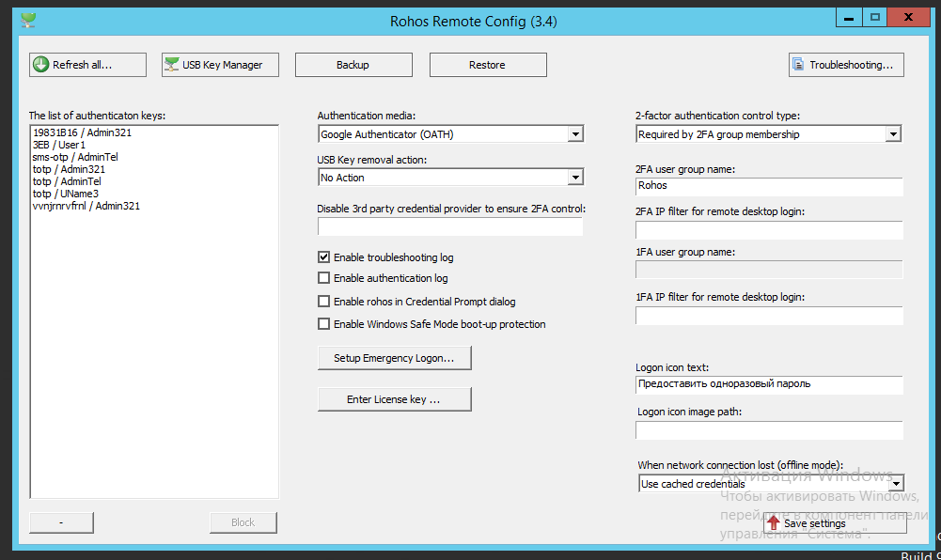Check Enable rohos in Credential Prompt dialog

click(324, 301)
